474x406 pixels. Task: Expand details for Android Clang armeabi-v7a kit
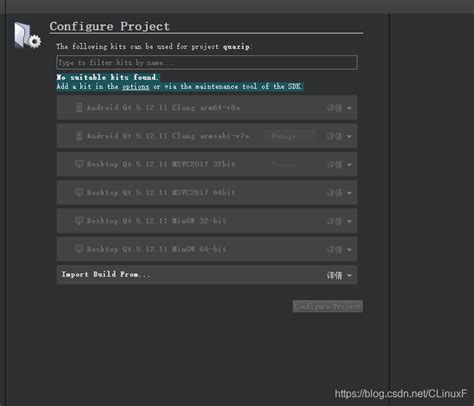click(x=339, y=136)
